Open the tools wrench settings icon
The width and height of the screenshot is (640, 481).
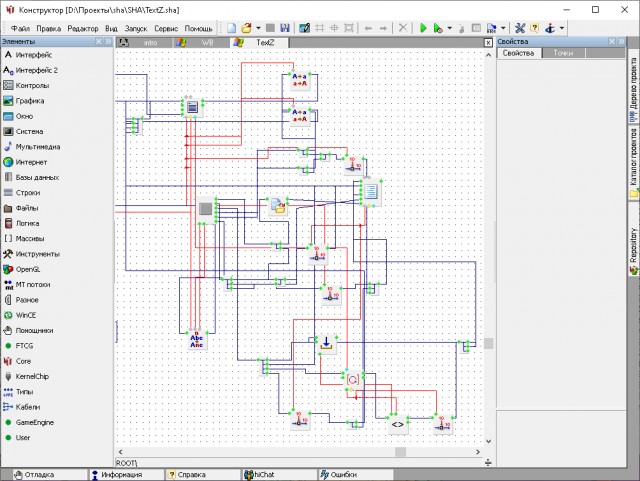click(520, 28)
